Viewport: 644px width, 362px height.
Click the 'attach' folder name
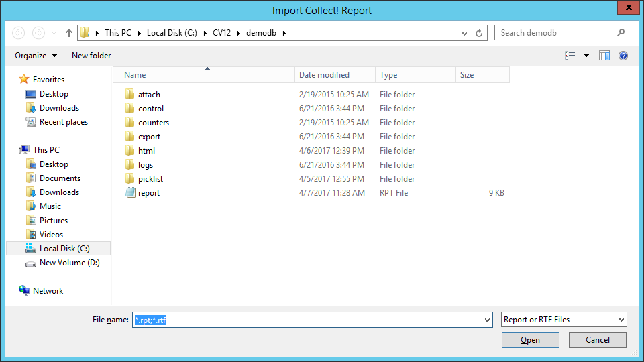click(x=149, y=95)
